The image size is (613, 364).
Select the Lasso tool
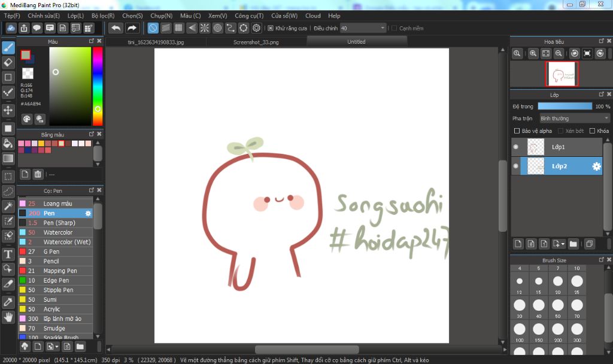click(x=8, y=192)
